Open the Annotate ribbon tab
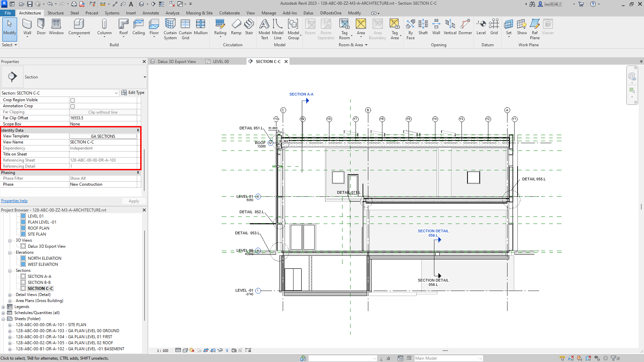Viewport: 644px width, 362px height. click(x=151, y=13)
